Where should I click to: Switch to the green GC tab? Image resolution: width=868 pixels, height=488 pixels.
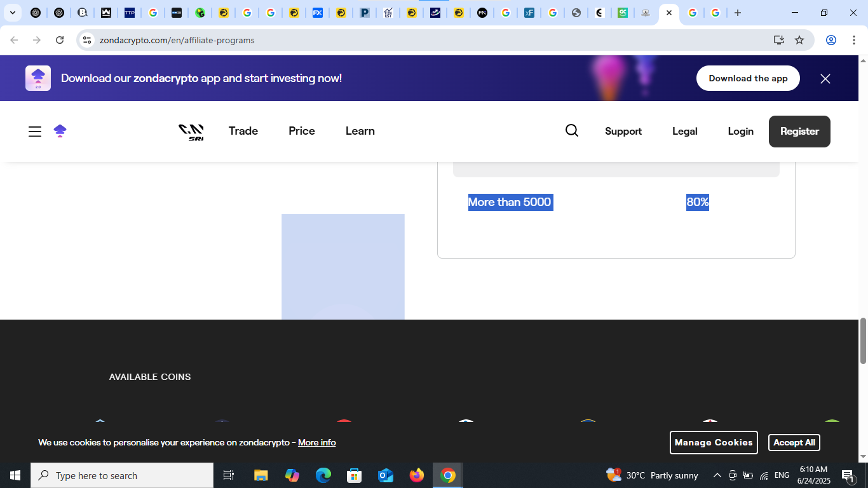coord(623,13)
